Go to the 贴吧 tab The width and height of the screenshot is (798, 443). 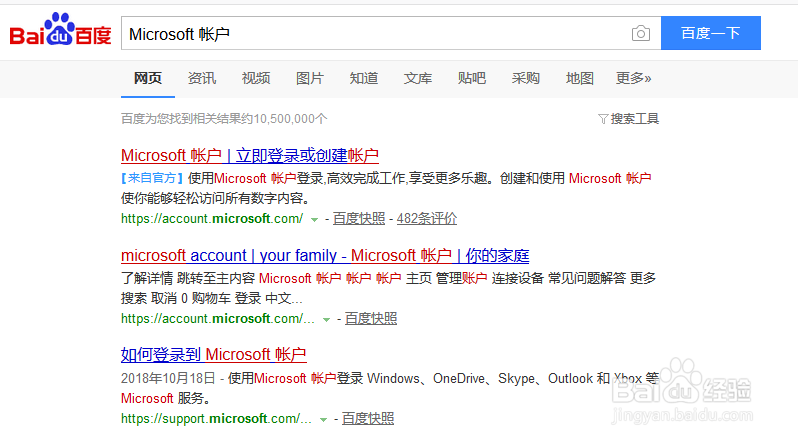(471, 78)
